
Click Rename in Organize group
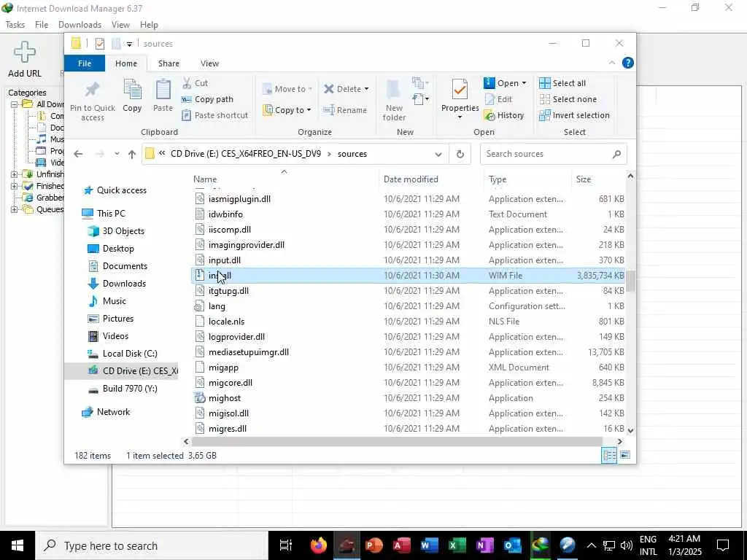pos(345,110)
